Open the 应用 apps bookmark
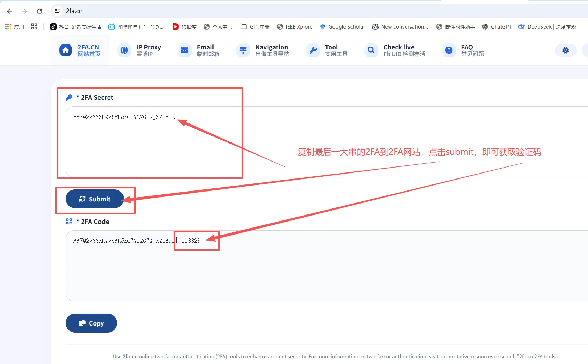This screenshot has height=364, width=588. pyautogui.click(x=15, y=26)
